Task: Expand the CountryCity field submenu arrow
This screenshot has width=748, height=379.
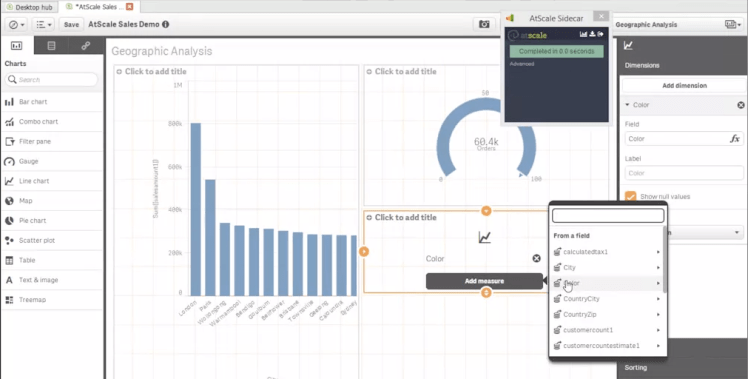Action: click(x=658, y=299)
